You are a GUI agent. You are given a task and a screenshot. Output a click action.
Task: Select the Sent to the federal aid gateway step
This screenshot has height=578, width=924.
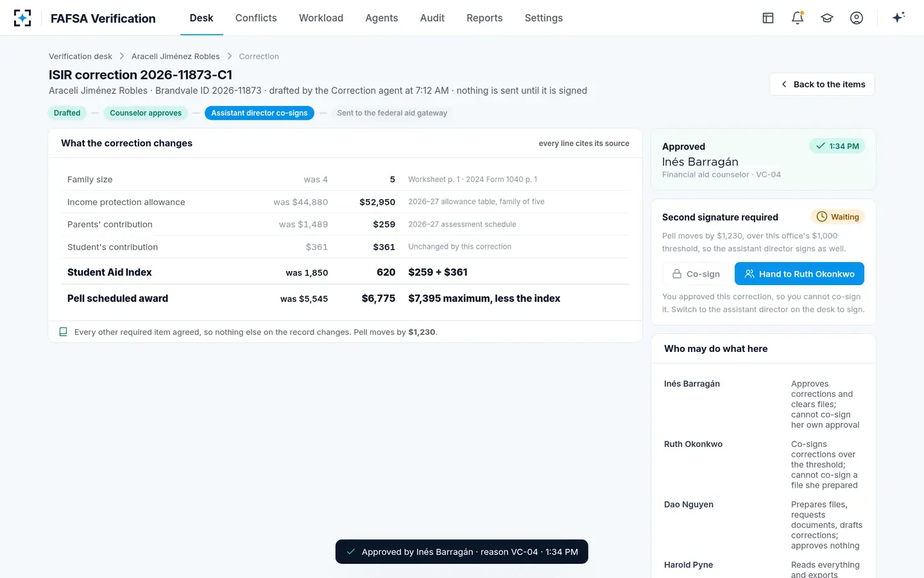click(x=392, y=113)
